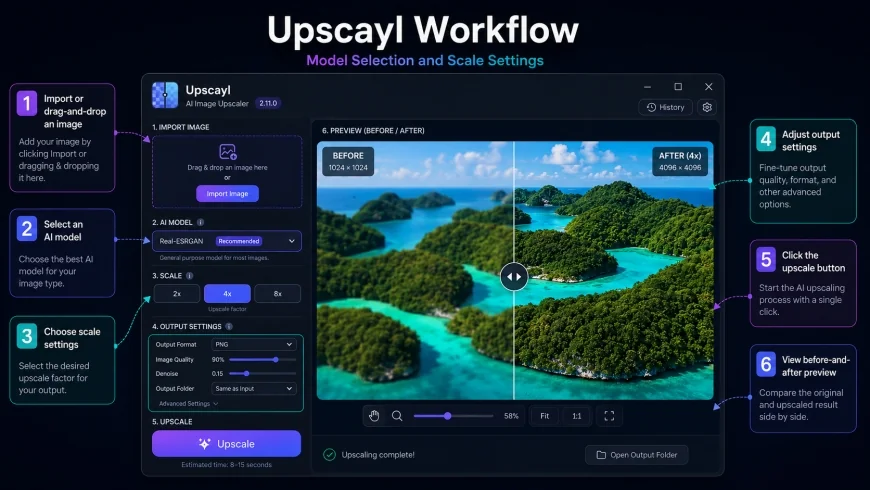Click the 2.11.0 version badge

(268, 103)
